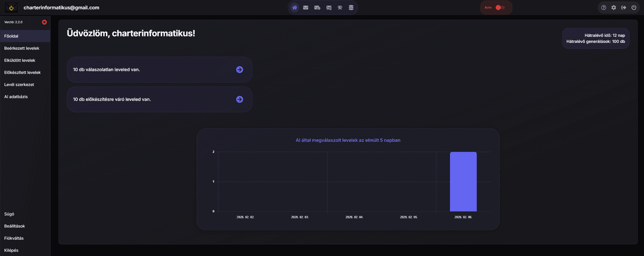Click the home icon in top toolbar
644x256 pixels.
point(295,8)
